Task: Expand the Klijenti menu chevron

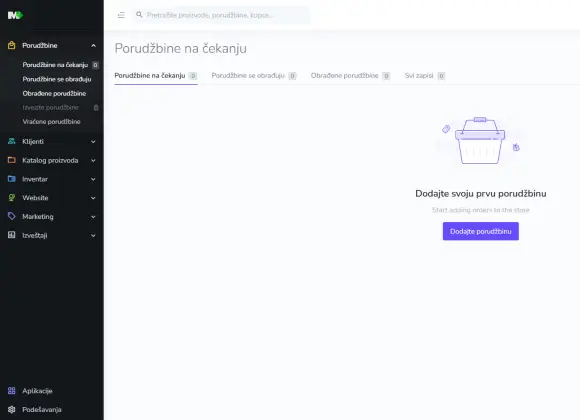Action: pos(93,142)
